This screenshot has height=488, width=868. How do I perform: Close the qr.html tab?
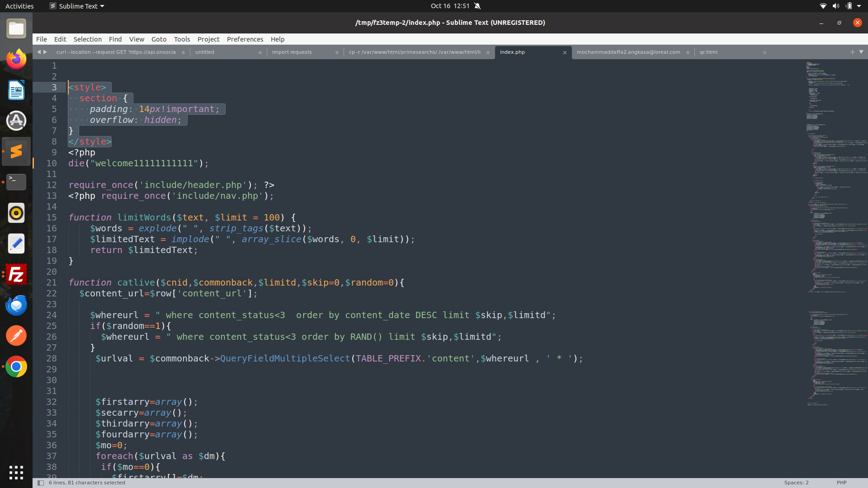click(764, 52)
